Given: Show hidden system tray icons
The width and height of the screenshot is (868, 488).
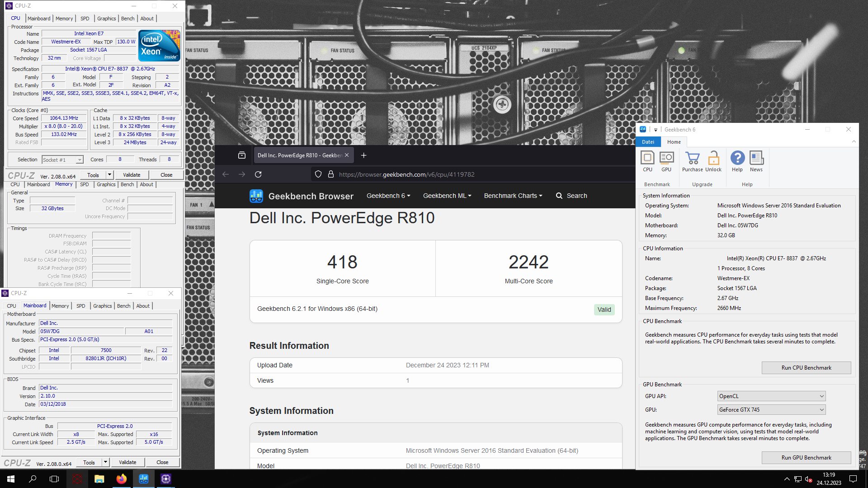Looking at the screenshot, I should (x=787, y=479).
